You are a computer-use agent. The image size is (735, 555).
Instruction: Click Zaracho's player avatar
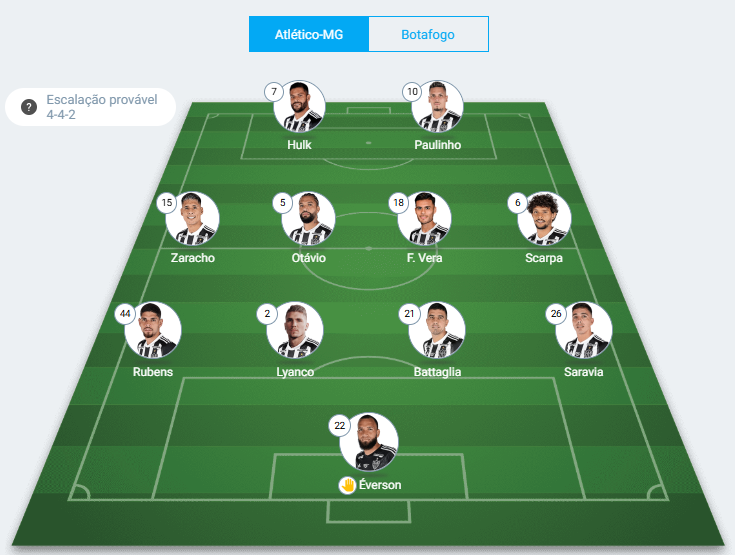(193, 218)
